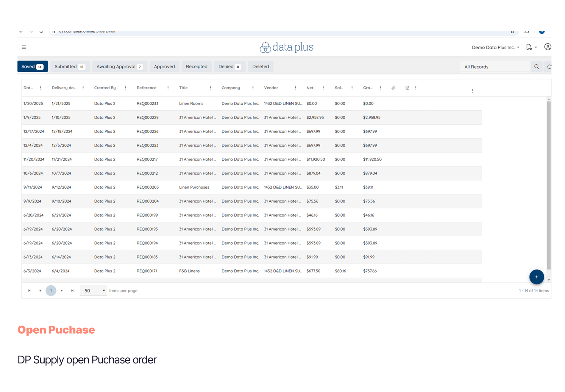Click the $11,920.50 net amount cell
The width and height of the screenshot is (565, 392).
pyautogui.click(x=316, y=159)
